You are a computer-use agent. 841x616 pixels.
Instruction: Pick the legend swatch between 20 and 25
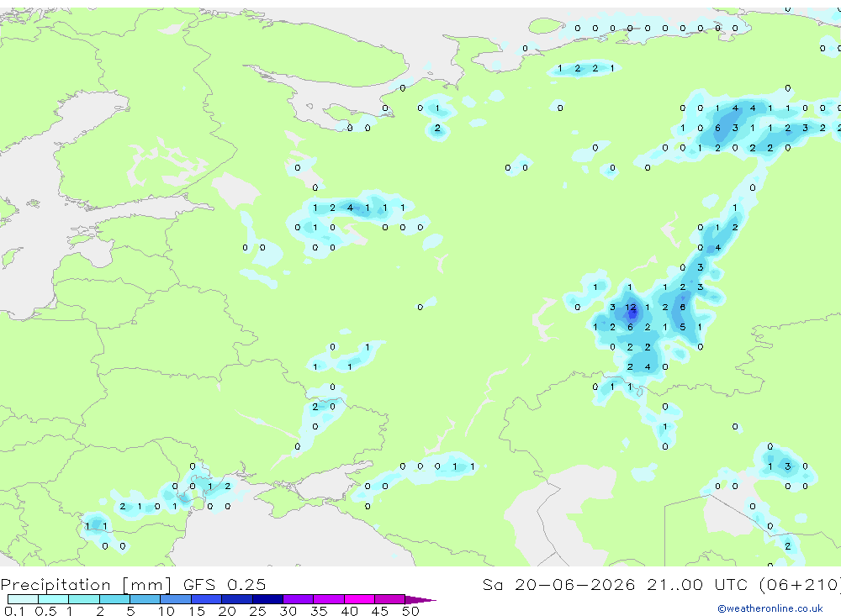coord(237,599)
